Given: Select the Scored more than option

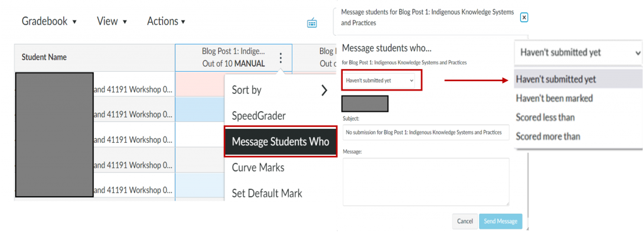Looking at the screenshot, I should [x=548, y=136].
